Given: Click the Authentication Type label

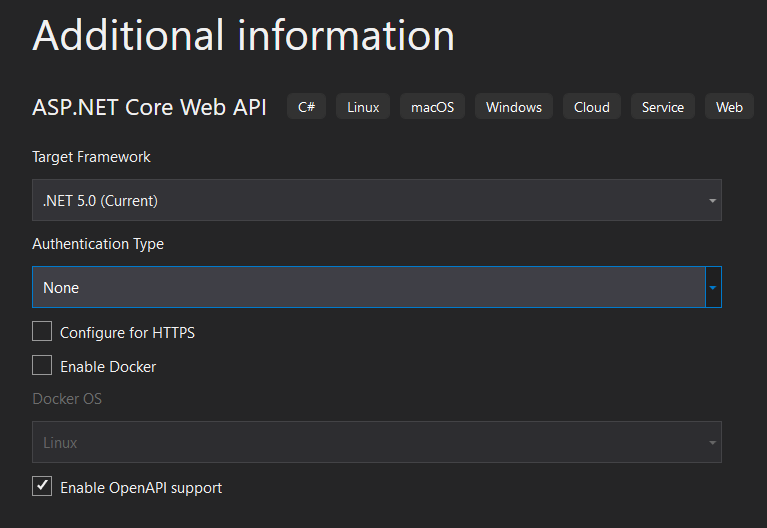Looking at the screenshot, I should click(x=98, y=244).
